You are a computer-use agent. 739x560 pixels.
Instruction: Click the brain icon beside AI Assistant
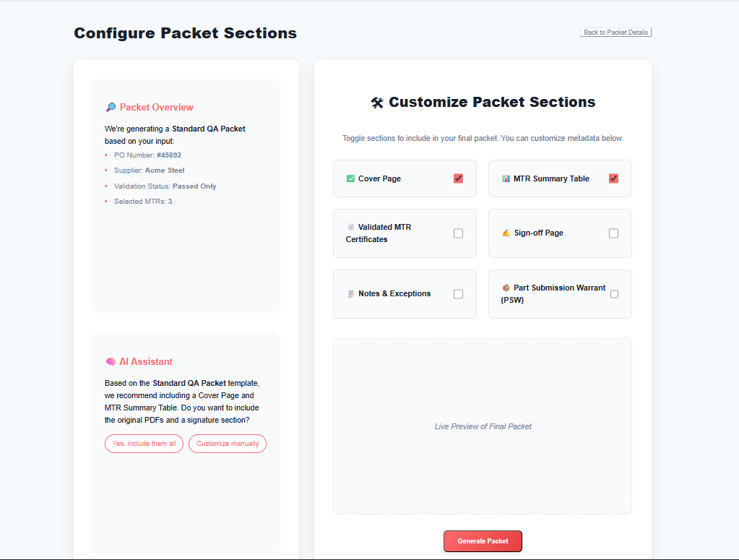(111, 362)
